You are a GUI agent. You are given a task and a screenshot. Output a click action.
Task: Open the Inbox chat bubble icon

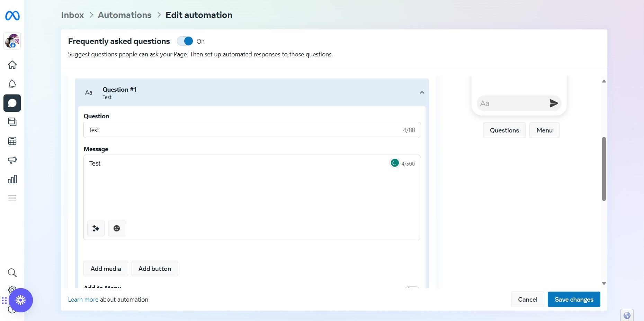(12, 103)
